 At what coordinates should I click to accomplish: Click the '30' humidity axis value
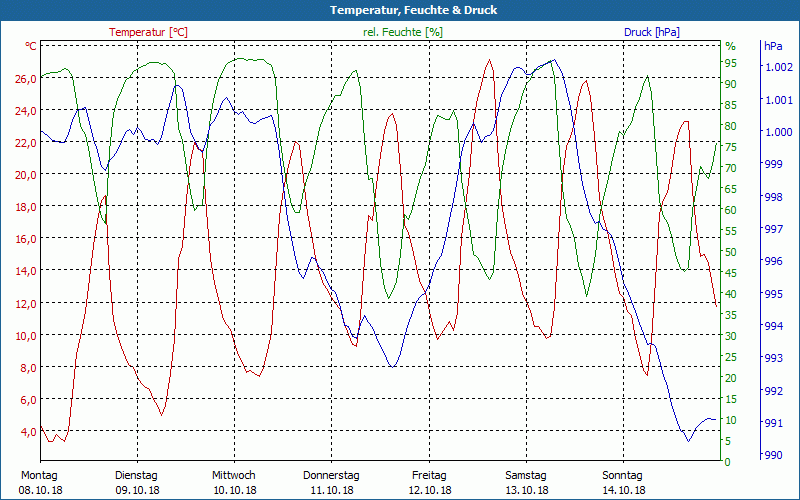(731, 336)
